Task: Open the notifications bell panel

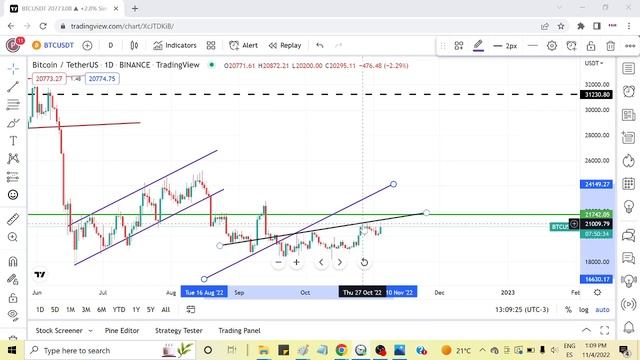Action: pos(629,327)
